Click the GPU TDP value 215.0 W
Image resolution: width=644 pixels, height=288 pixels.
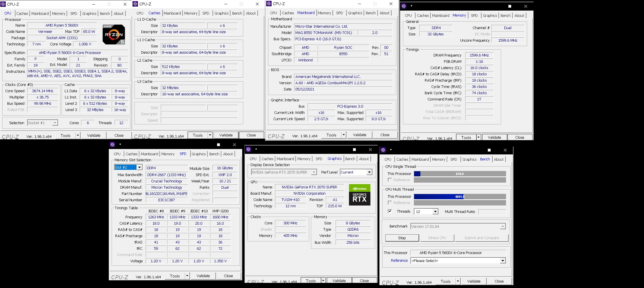point(335,206)
